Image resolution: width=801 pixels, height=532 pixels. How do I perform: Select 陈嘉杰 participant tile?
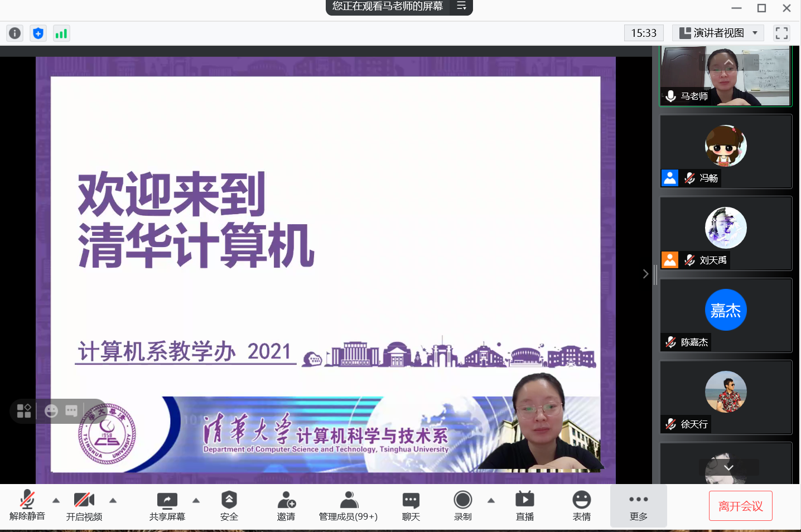726,315
